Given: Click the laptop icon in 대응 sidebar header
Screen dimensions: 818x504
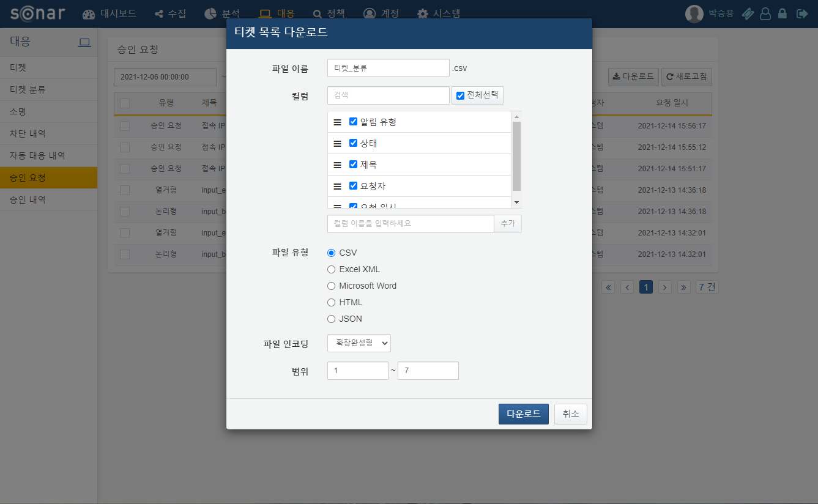Looking at the screenshot, I should tap(84, 42).
